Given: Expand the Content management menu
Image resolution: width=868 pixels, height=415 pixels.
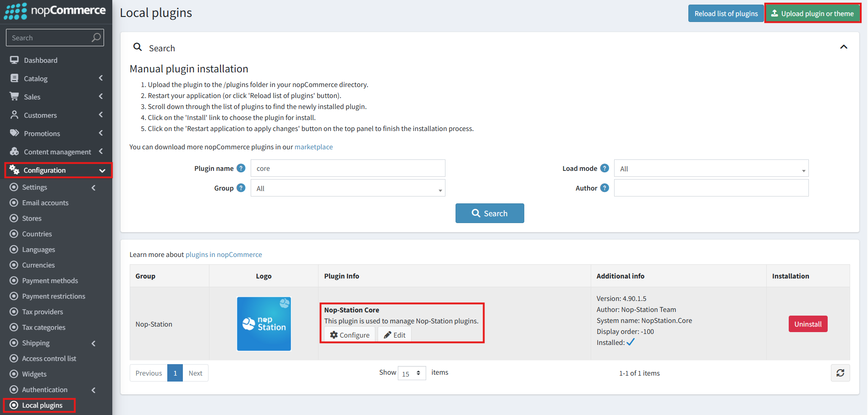Looking at the screenshot, I should click(x=56, y=152).
